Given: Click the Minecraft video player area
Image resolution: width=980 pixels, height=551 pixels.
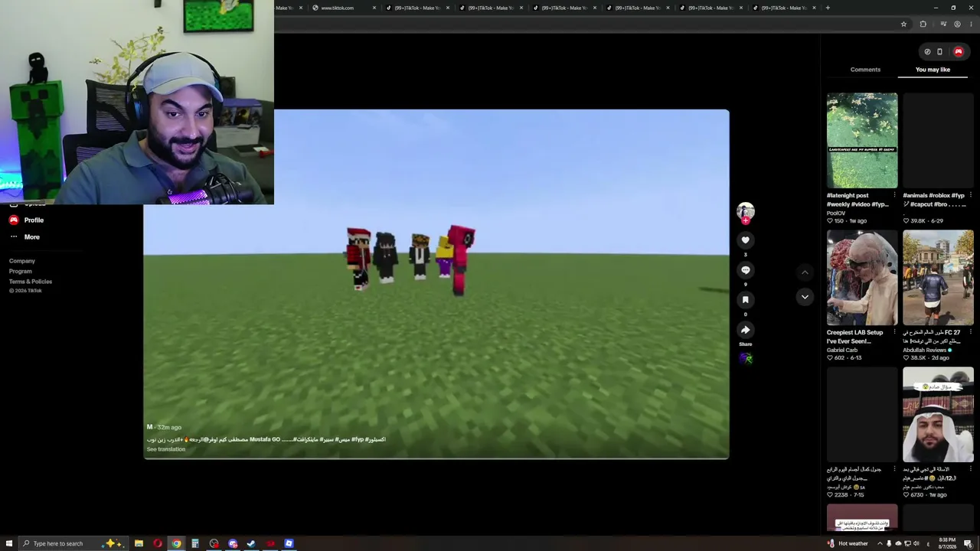Looking at the screenshot, I should [x=436, y=284].
